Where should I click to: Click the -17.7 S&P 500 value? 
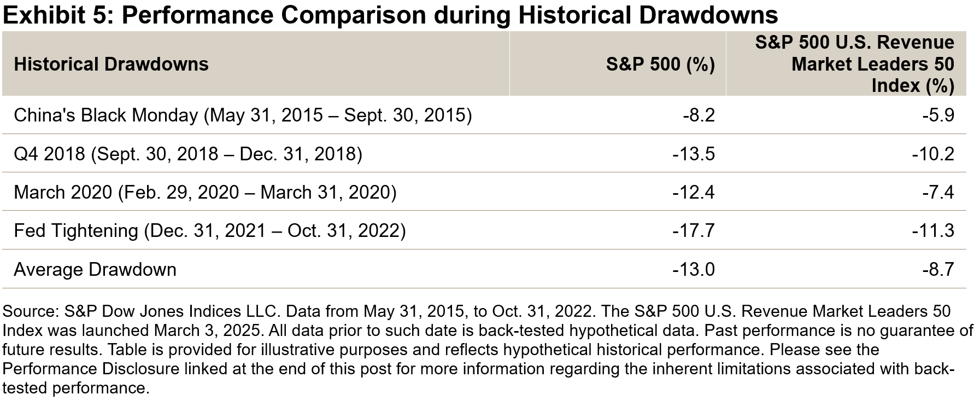pyautogui.click(x=693, y=231)
